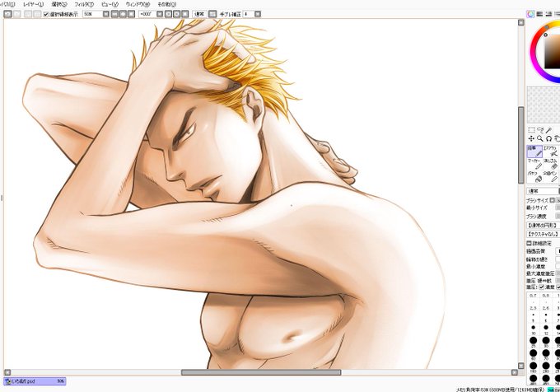Show the color wheel panel
This screenshot has width=560, height=392.
pyautogui.click(x=530, y=14)
